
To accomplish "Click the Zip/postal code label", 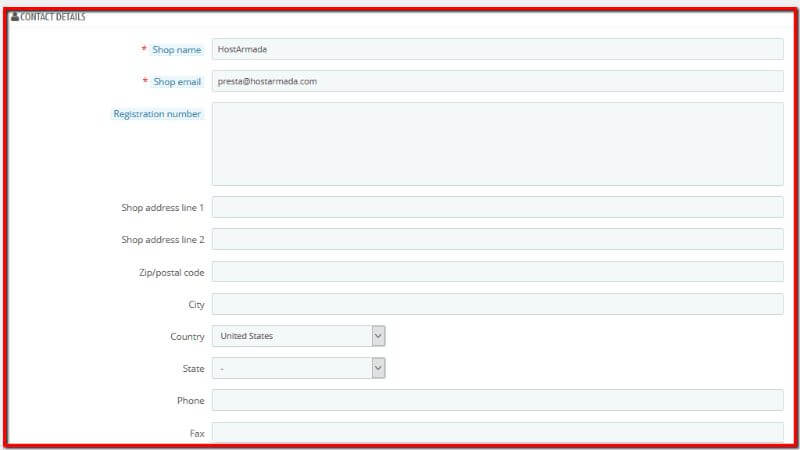I will tap(171, 273).
